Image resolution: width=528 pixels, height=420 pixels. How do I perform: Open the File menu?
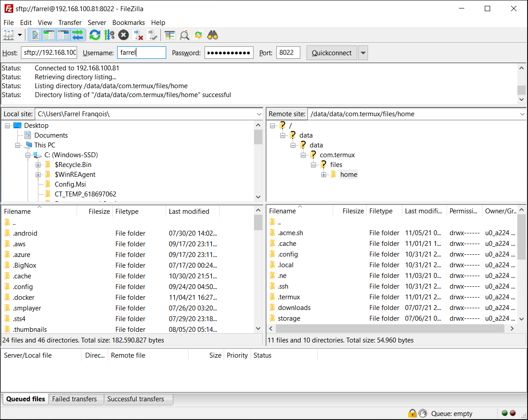point(9,23)
